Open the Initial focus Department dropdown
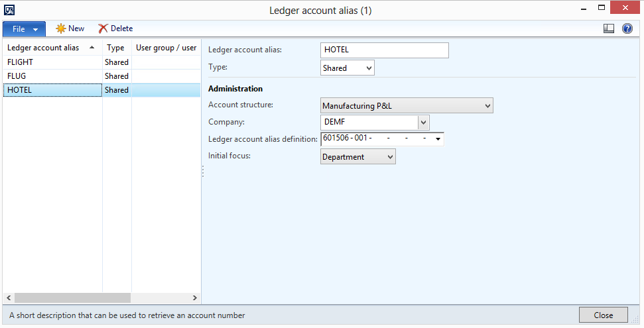Image resolution: width=644 pixels, height=328 pixels. (389, 157)
